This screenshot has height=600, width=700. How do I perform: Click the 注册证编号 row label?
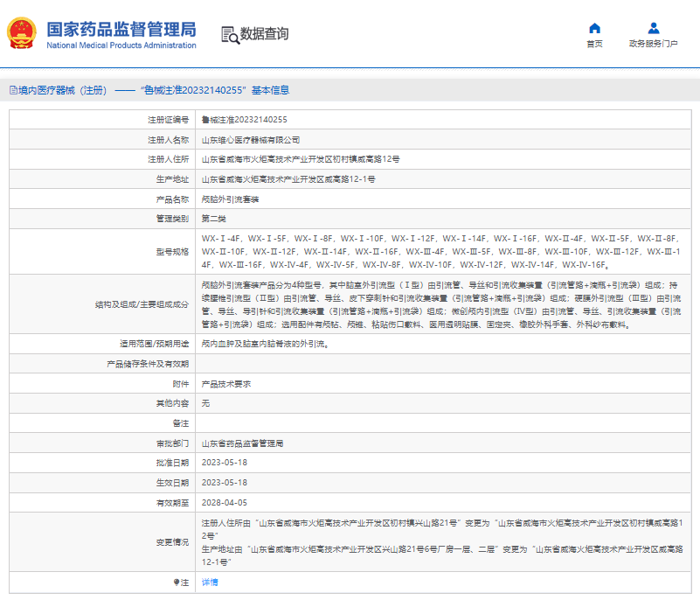(169, 120)
